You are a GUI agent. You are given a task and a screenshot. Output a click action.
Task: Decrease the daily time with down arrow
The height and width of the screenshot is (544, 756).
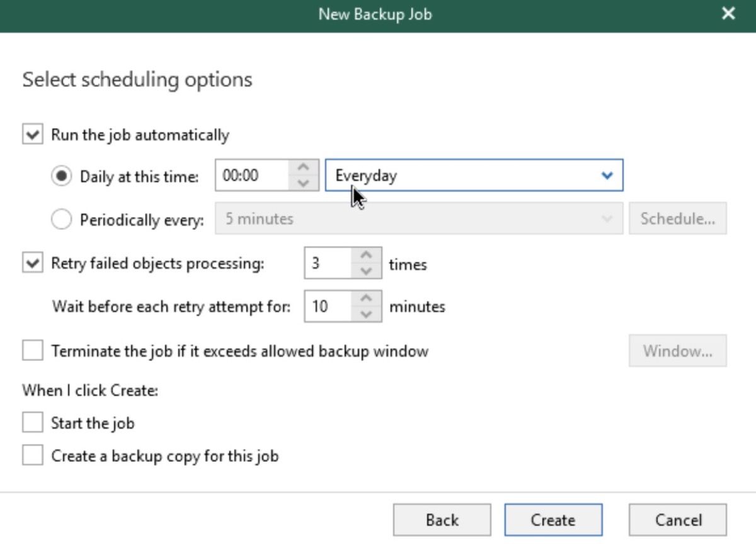[x=304, y=183]
